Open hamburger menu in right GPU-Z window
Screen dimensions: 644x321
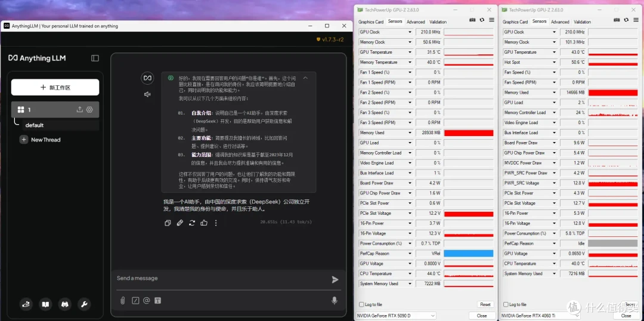click(636, 20)
